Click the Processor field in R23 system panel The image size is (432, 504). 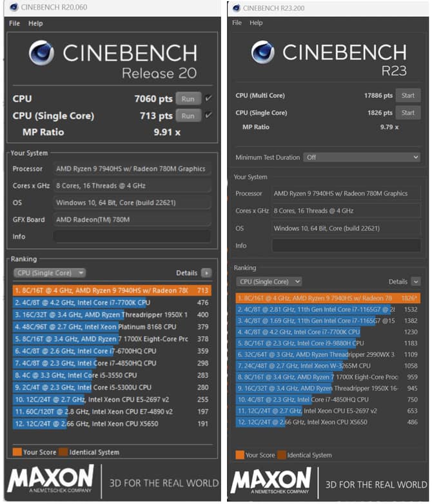point(346,193)
